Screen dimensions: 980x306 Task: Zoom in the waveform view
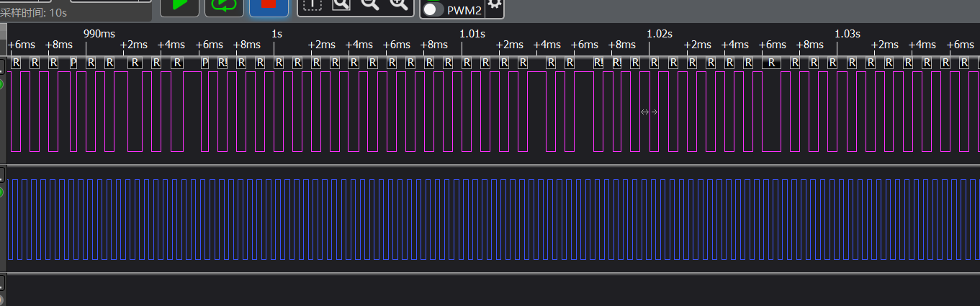(398, 4)
